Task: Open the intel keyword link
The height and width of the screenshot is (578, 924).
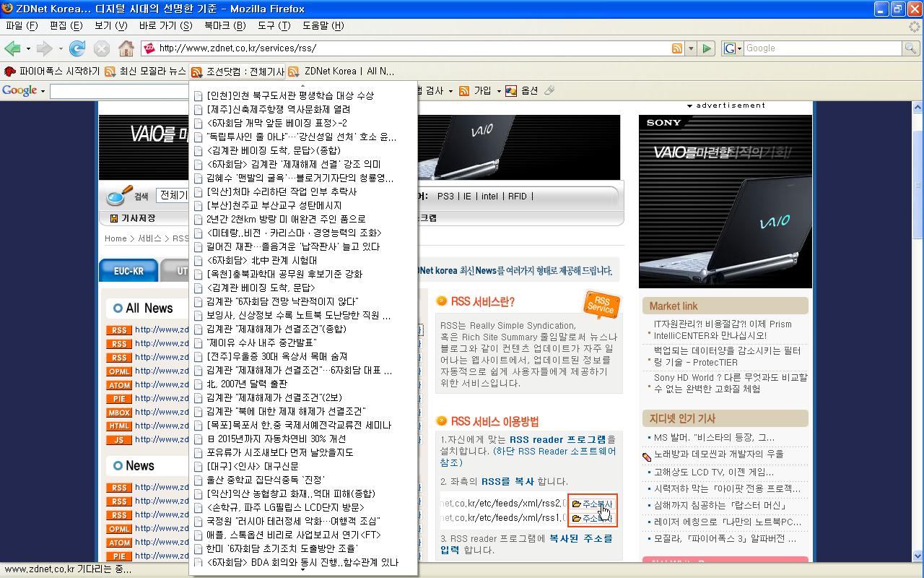Action: (489, 196)
